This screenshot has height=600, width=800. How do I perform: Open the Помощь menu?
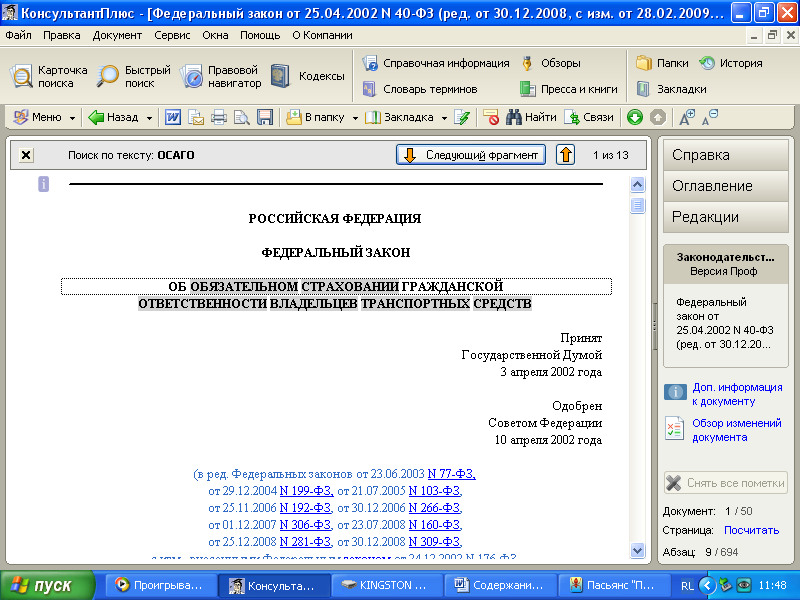[x=260, y=35]
